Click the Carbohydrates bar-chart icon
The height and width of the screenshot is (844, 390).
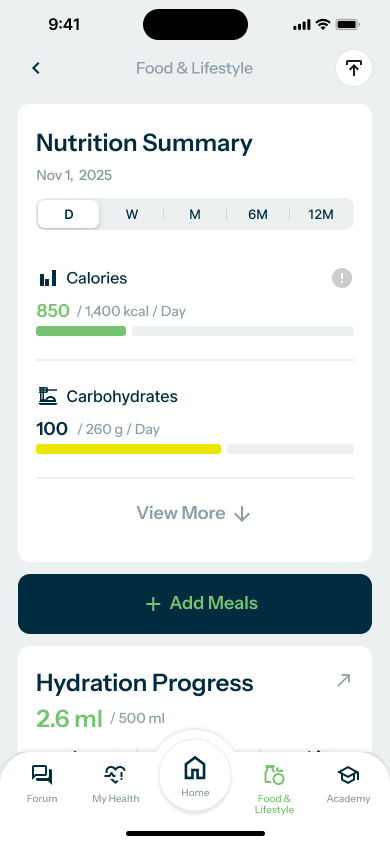point(48,396)
